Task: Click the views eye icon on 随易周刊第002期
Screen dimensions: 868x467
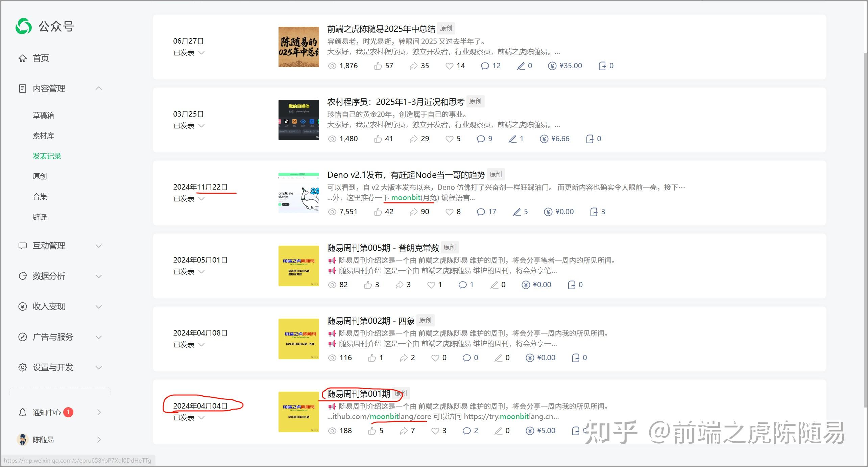Action: click(332, 358)
